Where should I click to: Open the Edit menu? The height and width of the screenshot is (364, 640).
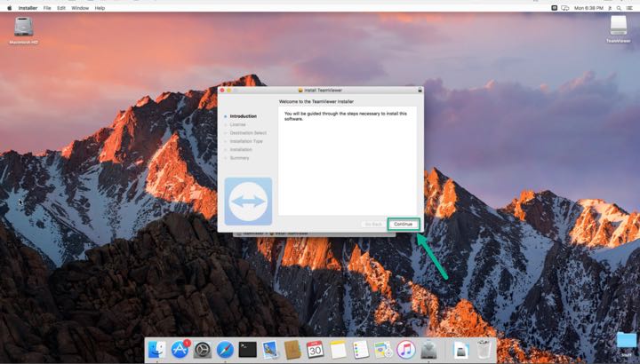pos(61,8)
